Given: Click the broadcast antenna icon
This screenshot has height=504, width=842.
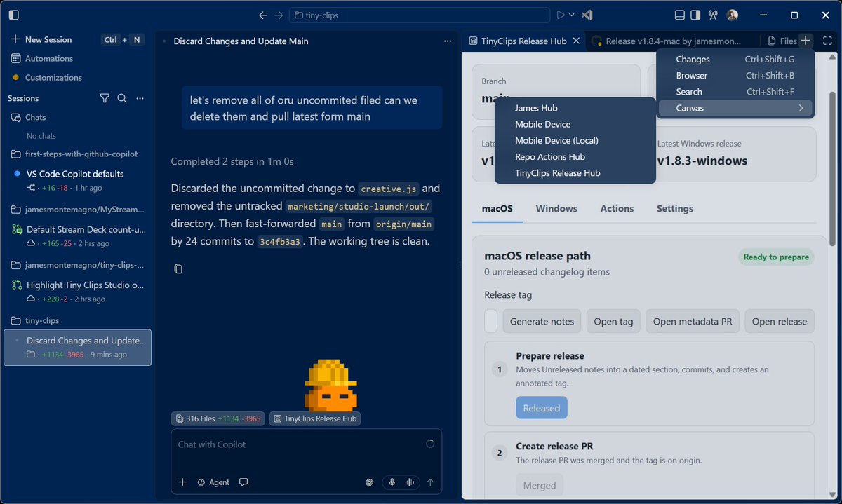Looking at the screenshot, I should coord(714,15).
